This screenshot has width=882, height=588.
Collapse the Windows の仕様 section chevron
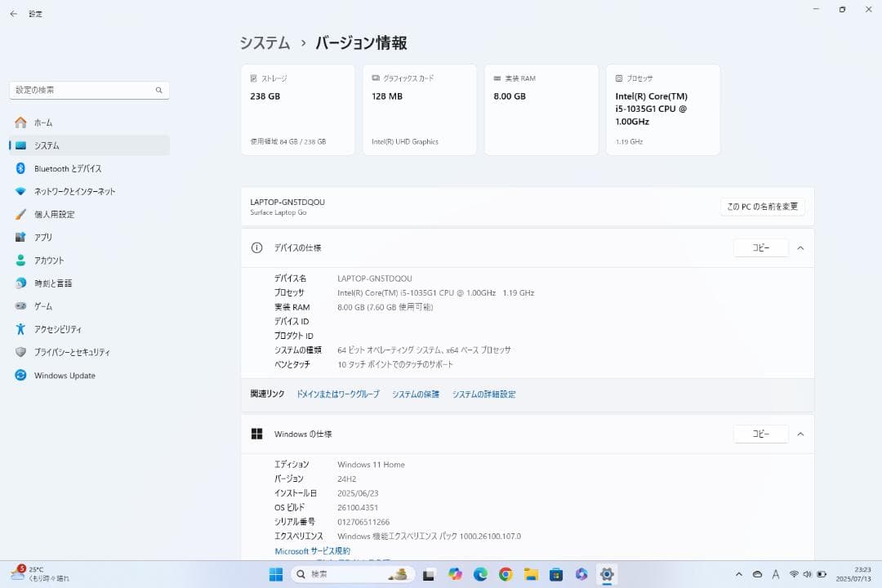[800, 434]
